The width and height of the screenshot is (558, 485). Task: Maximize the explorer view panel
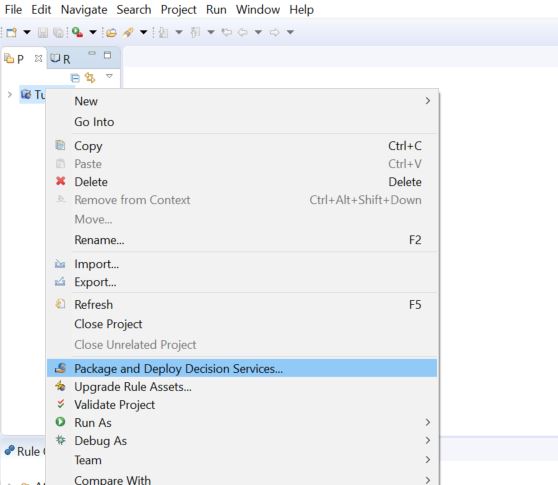[107, 55]
